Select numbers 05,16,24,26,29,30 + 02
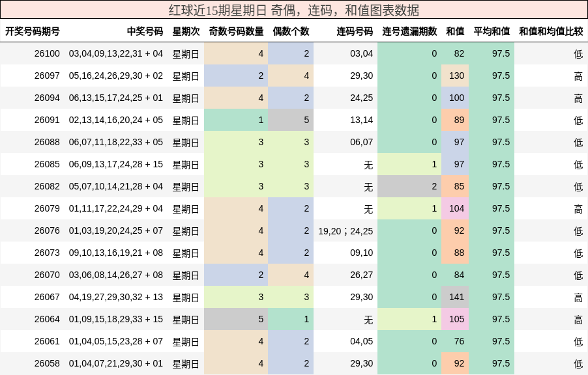 [x=116, y=76]
